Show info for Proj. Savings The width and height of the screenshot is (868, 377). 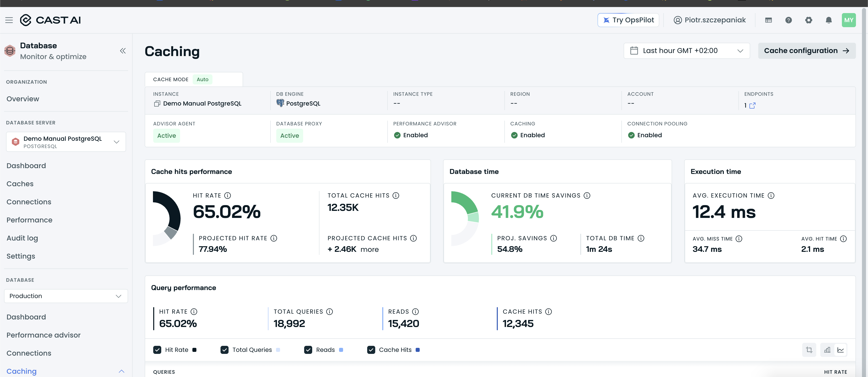click(x=554, y=239)
